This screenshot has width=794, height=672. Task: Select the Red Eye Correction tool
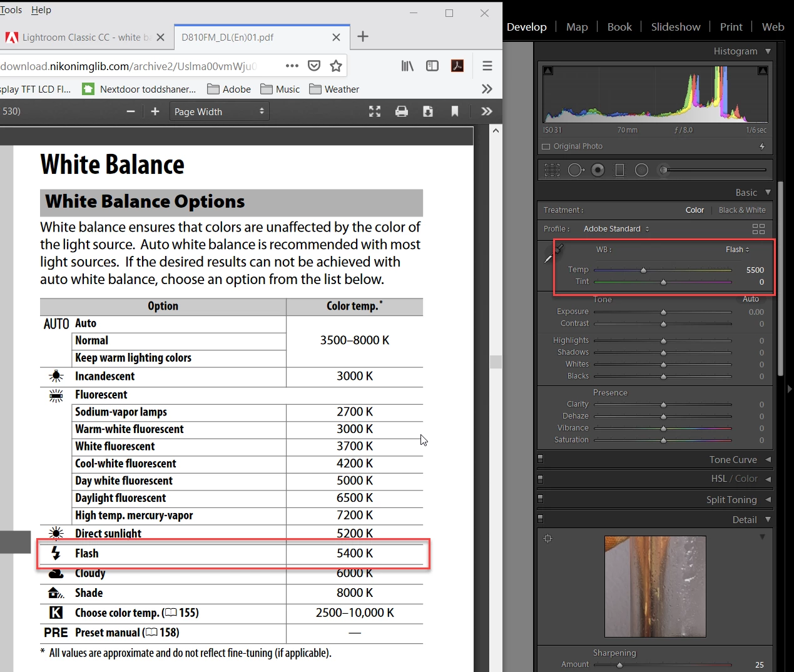pyautogui.click(x=598, y=170)
